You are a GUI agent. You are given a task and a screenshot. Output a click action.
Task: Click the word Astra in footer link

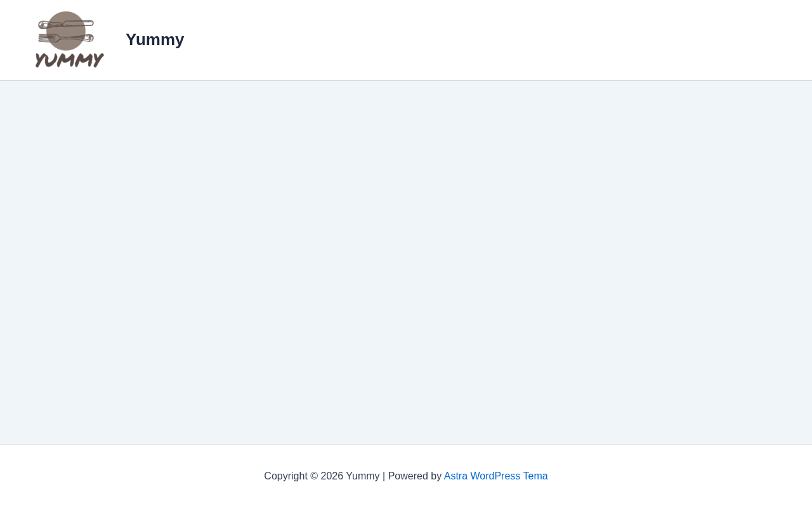click(x=455, y=476)
